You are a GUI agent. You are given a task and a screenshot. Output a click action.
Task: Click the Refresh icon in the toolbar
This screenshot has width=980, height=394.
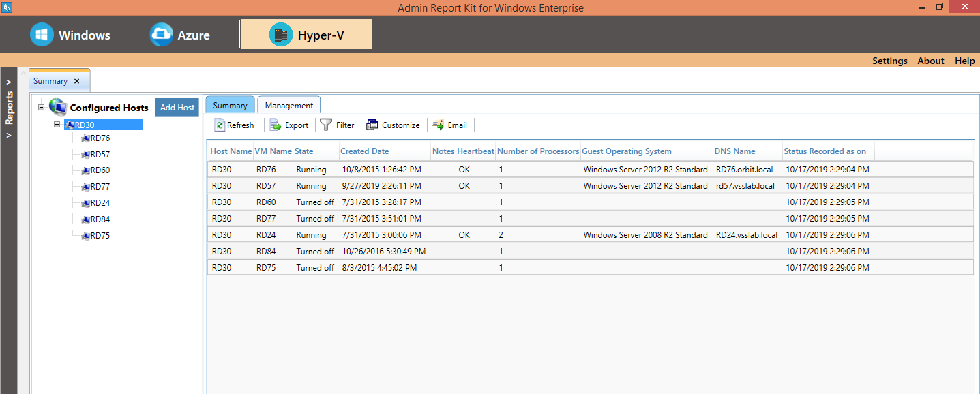click(x=220, y=125)
